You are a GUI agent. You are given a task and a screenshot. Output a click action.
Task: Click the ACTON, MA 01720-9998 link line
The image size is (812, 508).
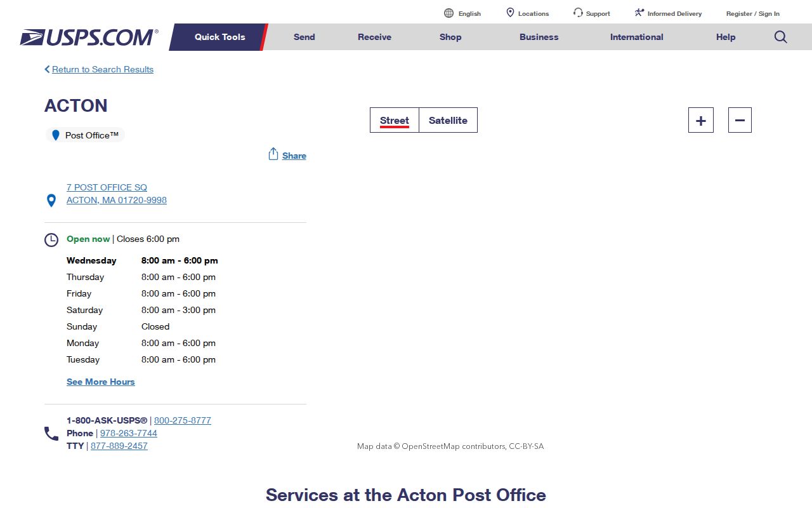tap(117, 200)
